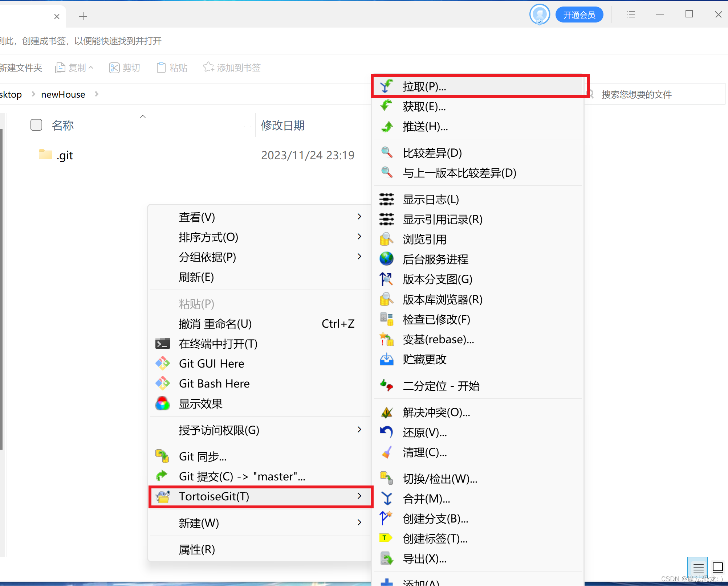This screenshot has width=728, height=586.
Task: Open the revision graph (版本分支图) icon
Action: (387, 279)
